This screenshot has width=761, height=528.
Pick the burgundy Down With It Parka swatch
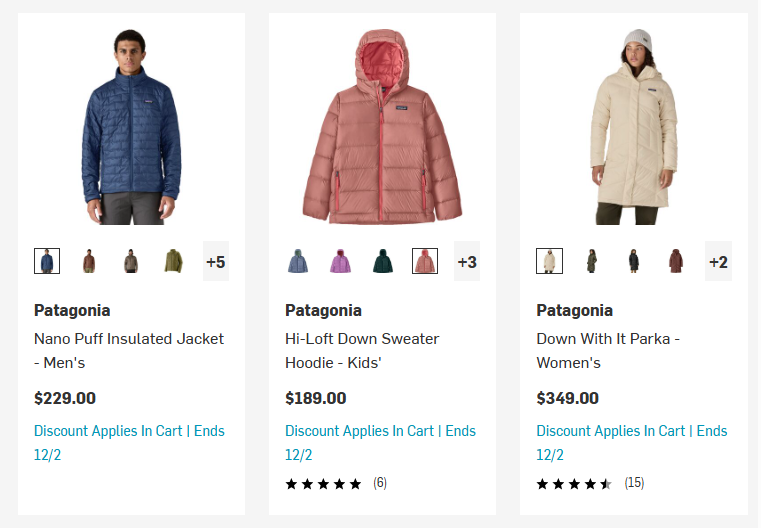coord(676,262)
